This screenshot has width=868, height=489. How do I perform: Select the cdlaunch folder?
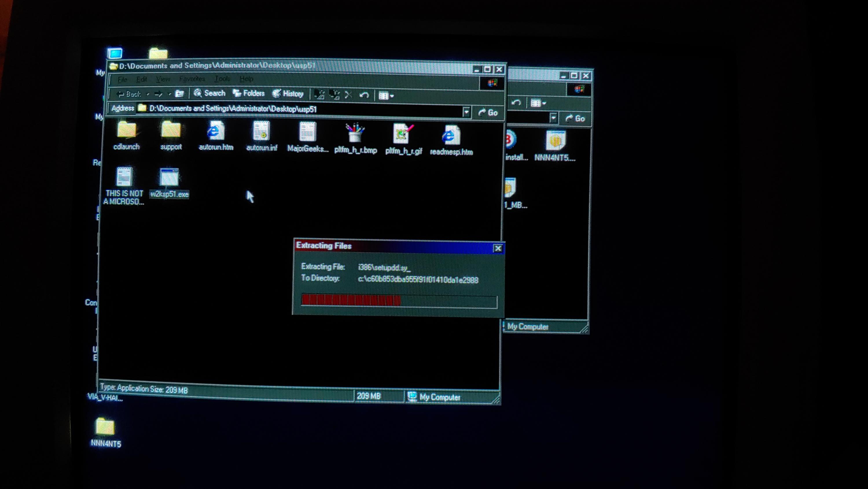(x=126, y=131)
